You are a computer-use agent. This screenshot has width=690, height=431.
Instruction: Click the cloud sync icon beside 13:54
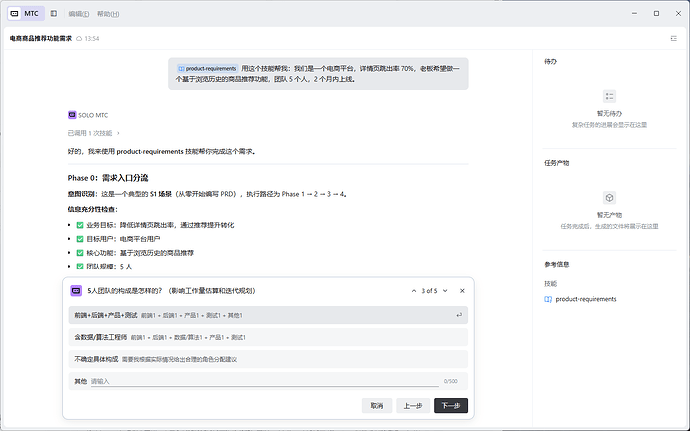click(79, 39)
